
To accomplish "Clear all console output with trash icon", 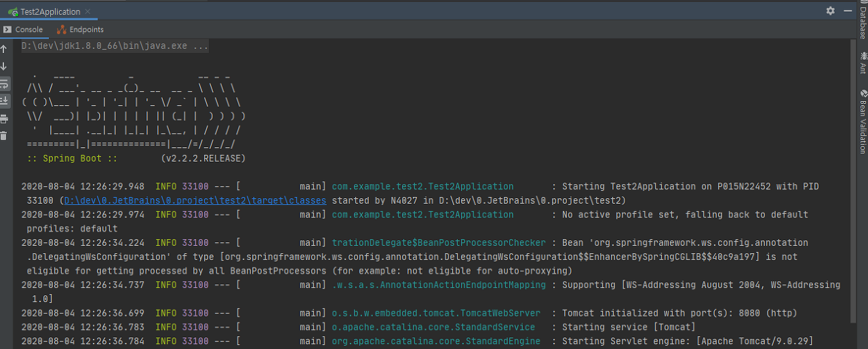I will tap(4, 136).
